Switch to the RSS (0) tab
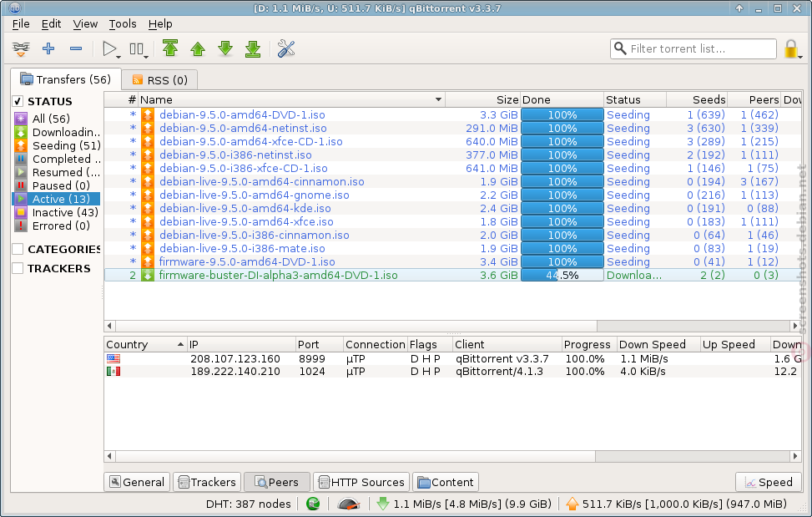The height and width of the screenshot is (517, 812). coord(159,80)
